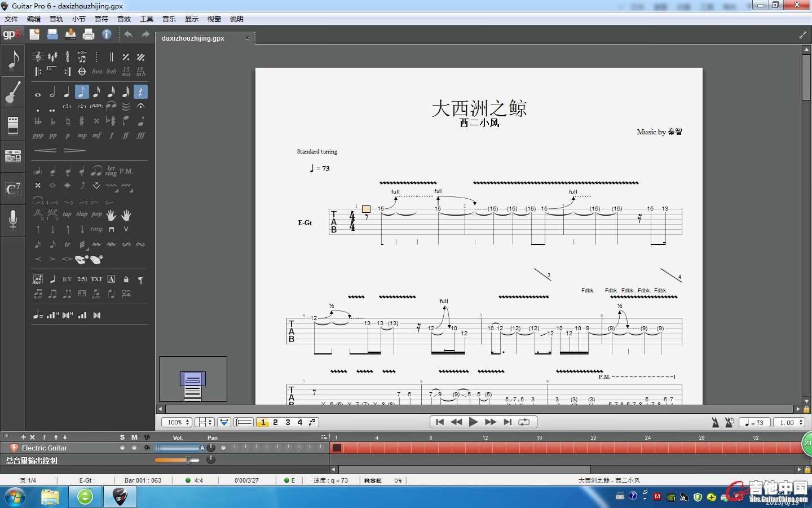Screen dimensions: 812x508
Task: Select the whole note duration
Action: (38, 94)
